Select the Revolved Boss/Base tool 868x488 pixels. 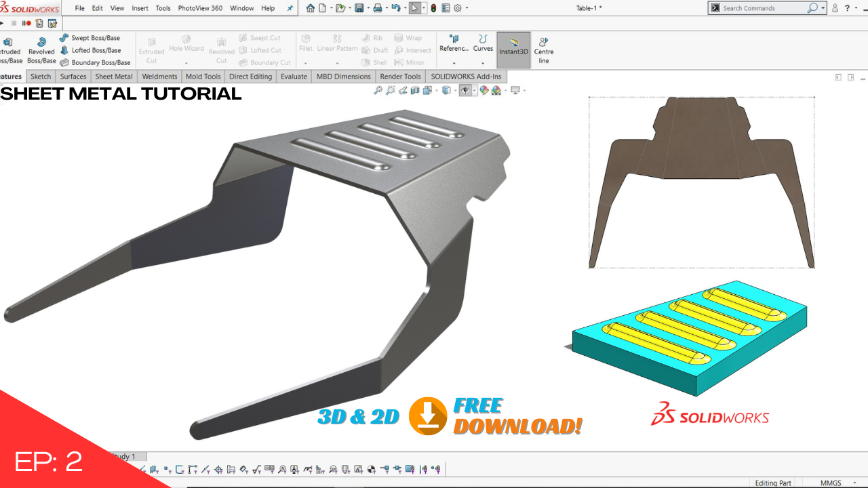[x=41, y=50]
